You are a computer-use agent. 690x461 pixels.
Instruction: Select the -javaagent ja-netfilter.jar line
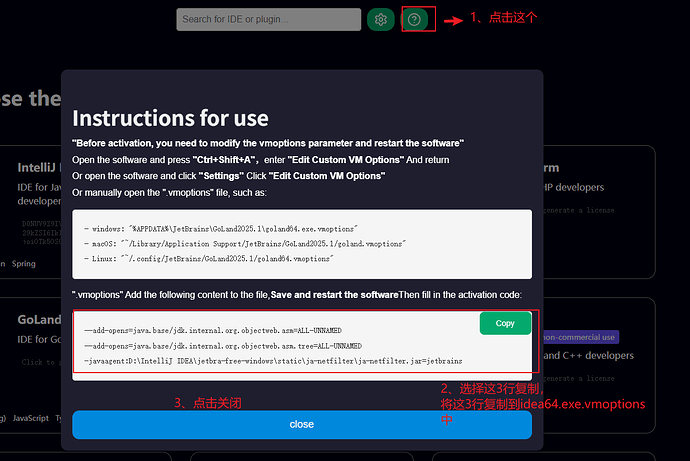tap(273, 361)
